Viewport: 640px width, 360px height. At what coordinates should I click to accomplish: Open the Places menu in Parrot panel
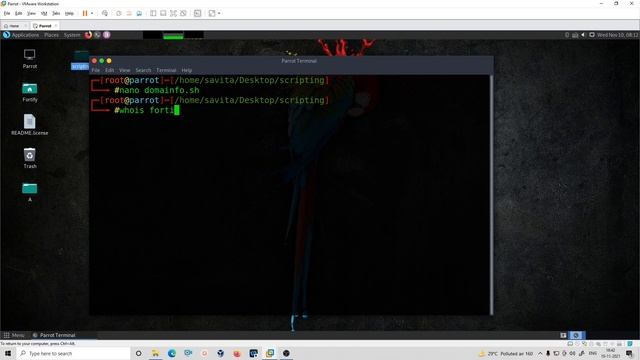click(51, 35)
